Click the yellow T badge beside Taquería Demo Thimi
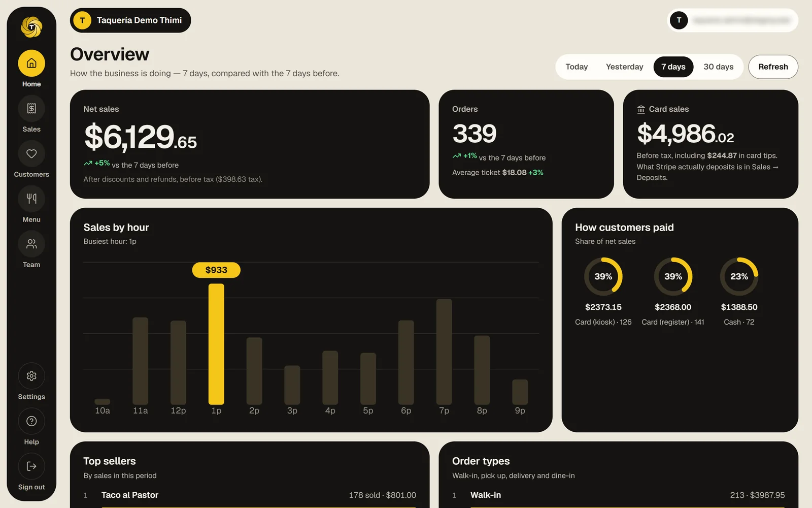 [82, 20]
